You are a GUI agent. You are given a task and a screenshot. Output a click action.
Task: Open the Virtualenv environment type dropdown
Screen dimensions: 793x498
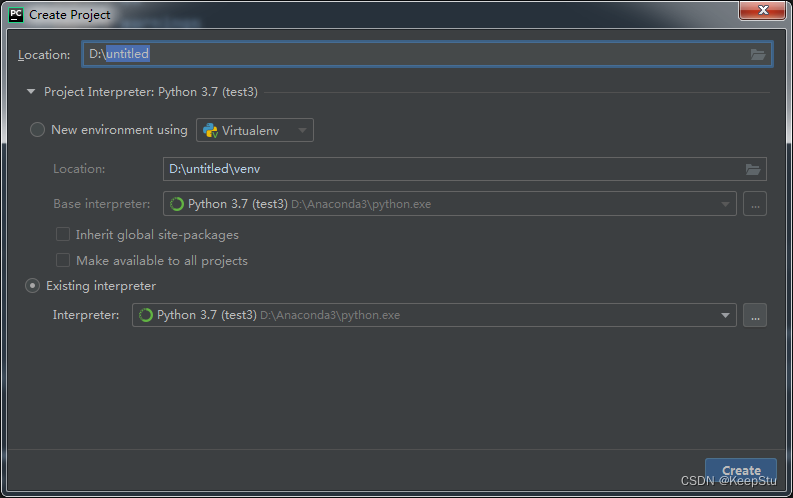click(255, 130)
